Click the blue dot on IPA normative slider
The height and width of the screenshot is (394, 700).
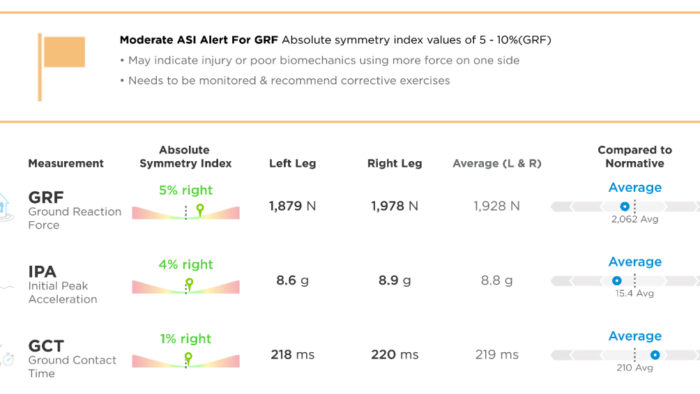pos(617,281)
